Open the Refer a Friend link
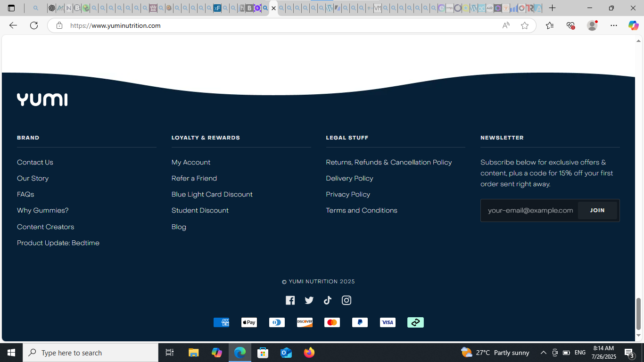The width and height of the screenshot is (644, 362). pos(194,178)
